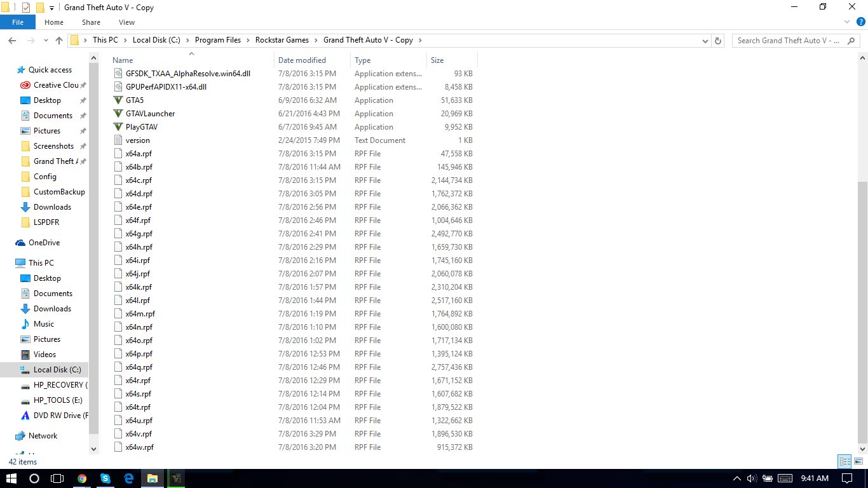Click chevron after Rockstar Games in breadcrumb
Screen dimensions: 868x488
316,40
